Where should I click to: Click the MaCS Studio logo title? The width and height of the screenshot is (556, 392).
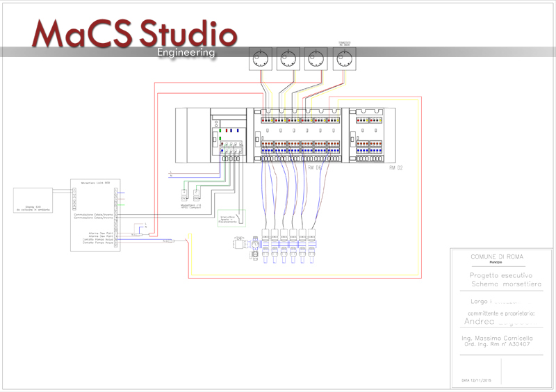(x=134, y=33)
